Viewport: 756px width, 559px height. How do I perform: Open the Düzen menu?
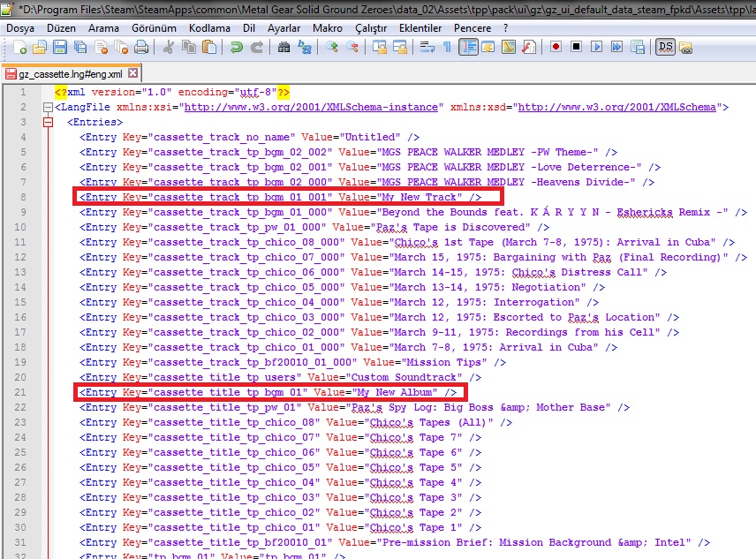61,28
